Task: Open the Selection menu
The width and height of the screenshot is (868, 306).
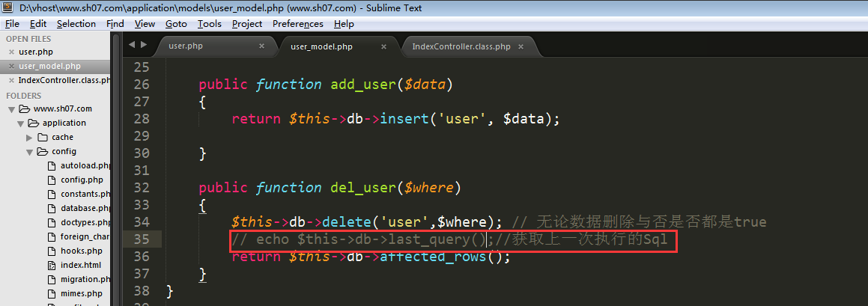Action: point(76,24)
